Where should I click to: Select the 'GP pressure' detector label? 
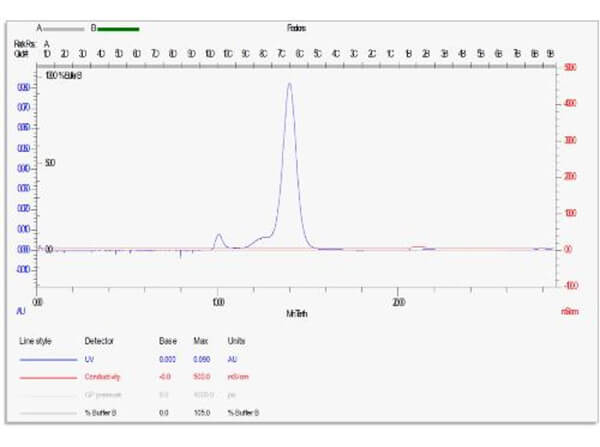tap(103, 395)
